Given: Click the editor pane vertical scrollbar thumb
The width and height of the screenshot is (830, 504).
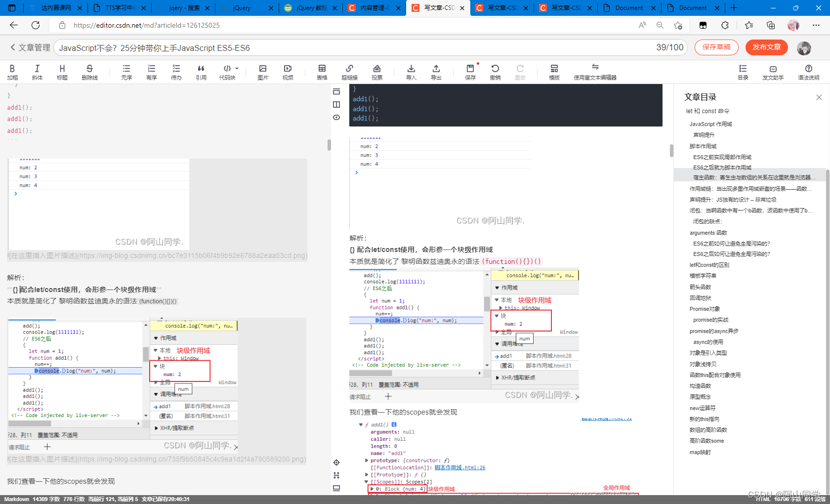Looking at the screenshot, I should click(329, 145).
